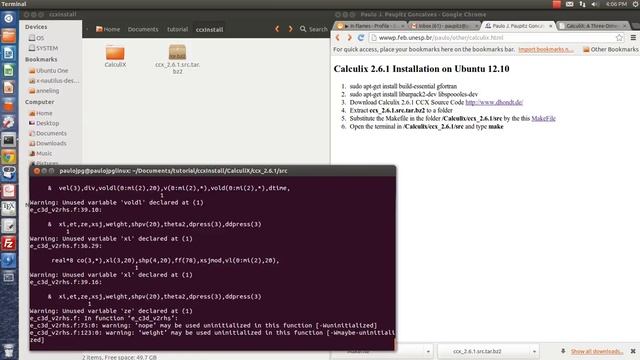Select the ccxinstall breadcrumb in Files
The image size is (640, 360).
209,29
